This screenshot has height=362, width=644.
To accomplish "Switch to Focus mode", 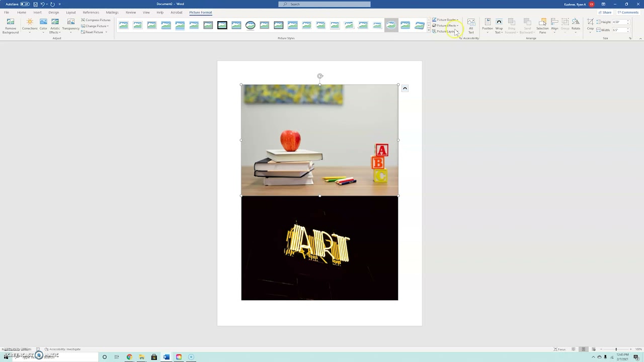I will pyautogui.click(x=559, y=349).
